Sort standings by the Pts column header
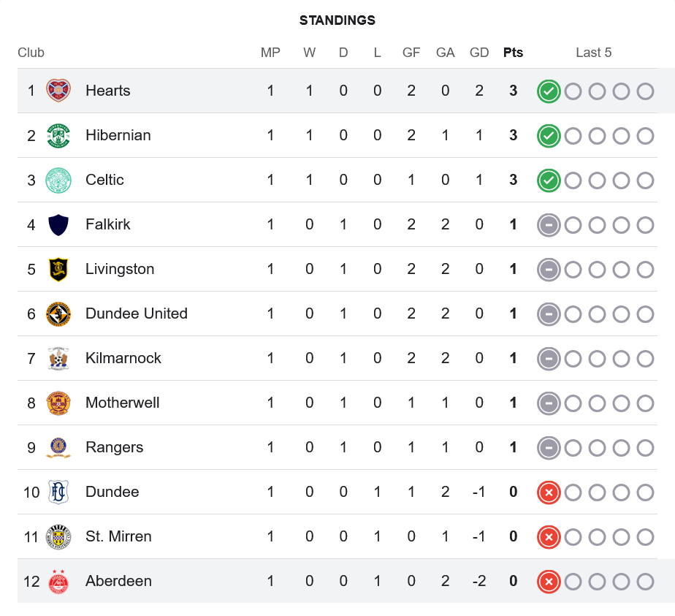Image resolution: width=675 pixels, height=616 pixels. pos(513,53)
